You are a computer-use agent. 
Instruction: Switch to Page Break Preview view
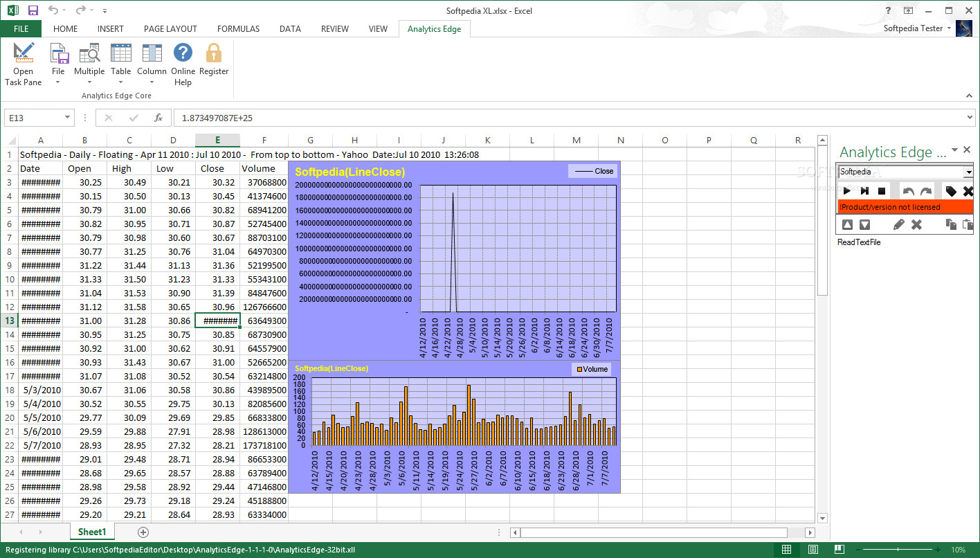point(839,550)
